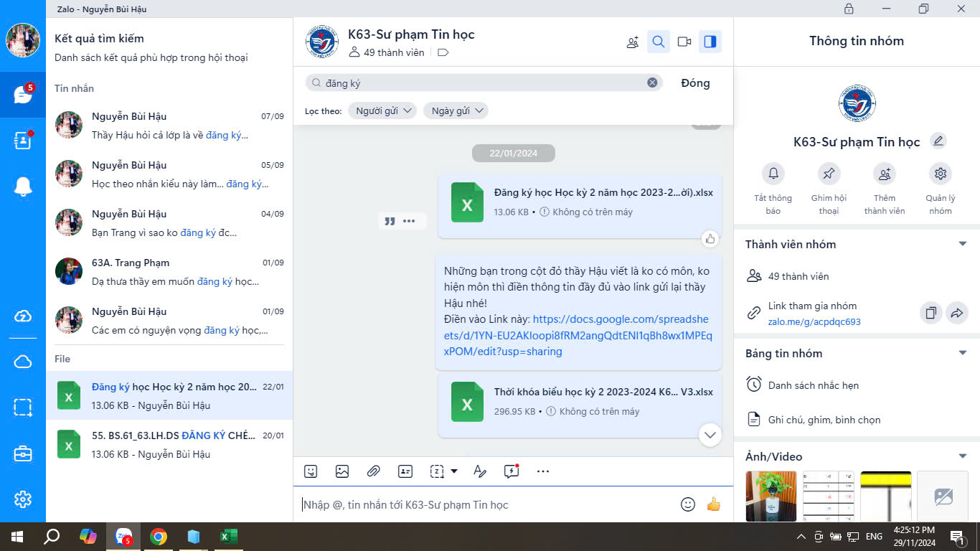Open the notifications bell in sidebar
Image resolution: width=980 pixels, height=551 pixels.
tap(23, 187)
